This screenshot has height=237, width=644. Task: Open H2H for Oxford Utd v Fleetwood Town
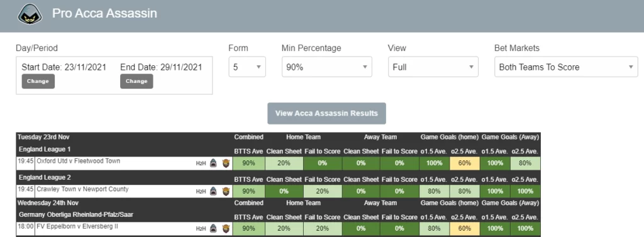[x=201, y=163]
